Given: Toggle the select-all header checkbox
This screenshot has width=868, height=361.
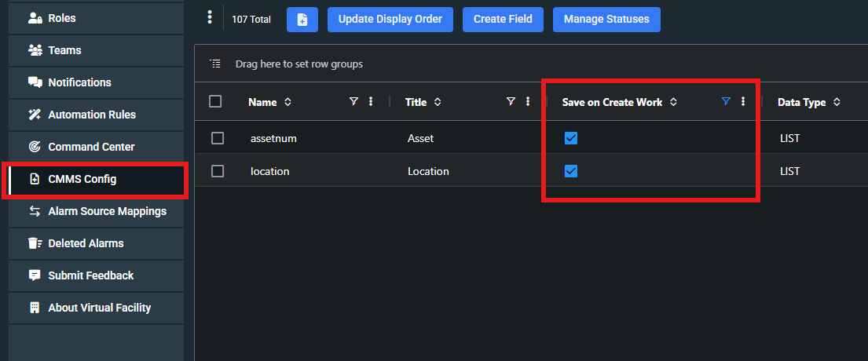Looking at the screenshot, I should point(215,101).
